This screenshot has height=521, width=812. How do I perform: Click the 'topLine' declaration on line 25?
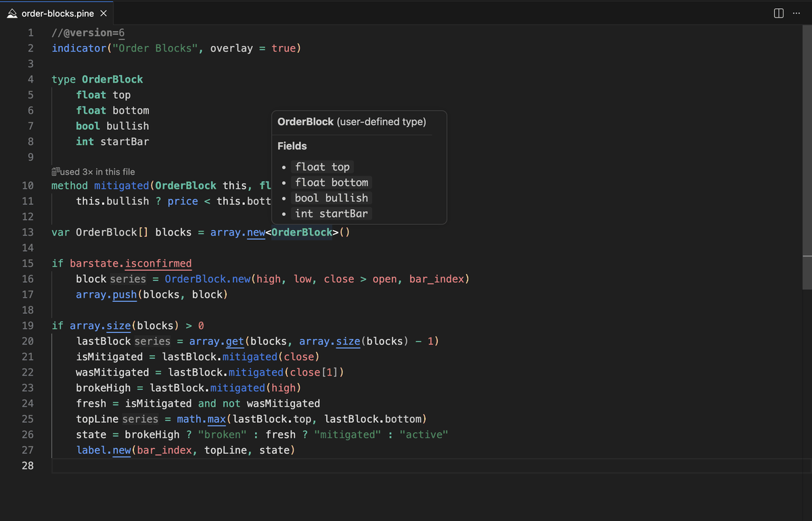click(97, 420)
